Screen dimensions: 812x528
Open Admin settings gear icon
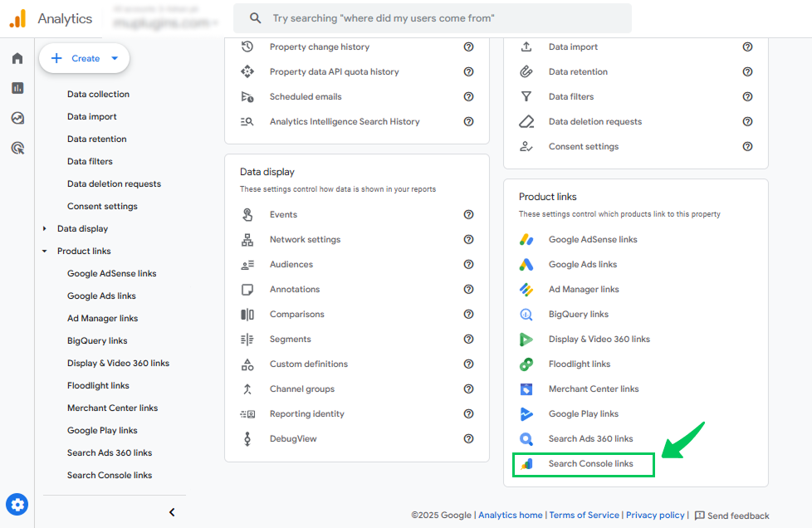point(17,504)
